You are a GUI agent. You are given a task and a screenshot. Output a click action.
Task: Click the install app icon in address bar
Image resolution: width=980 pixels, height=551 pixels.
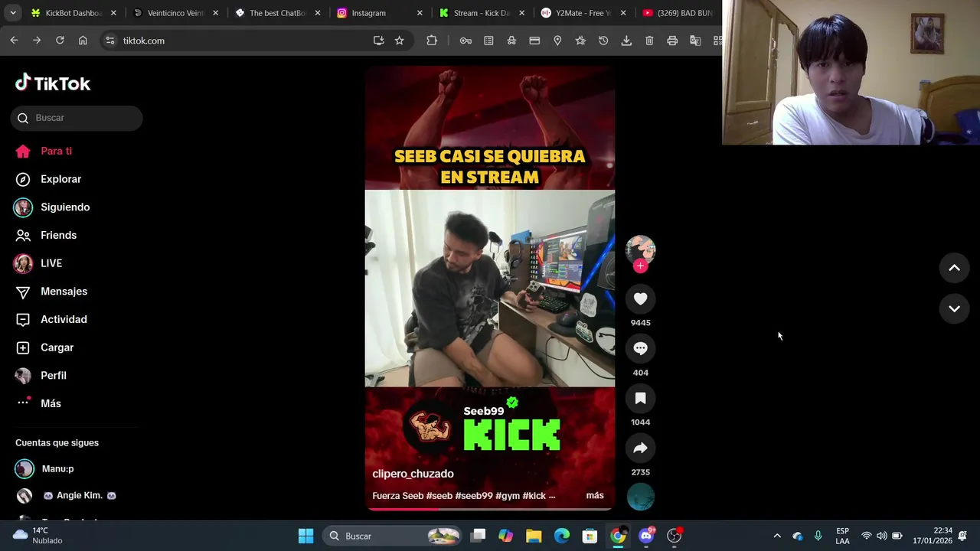click(x=378, y=41)
